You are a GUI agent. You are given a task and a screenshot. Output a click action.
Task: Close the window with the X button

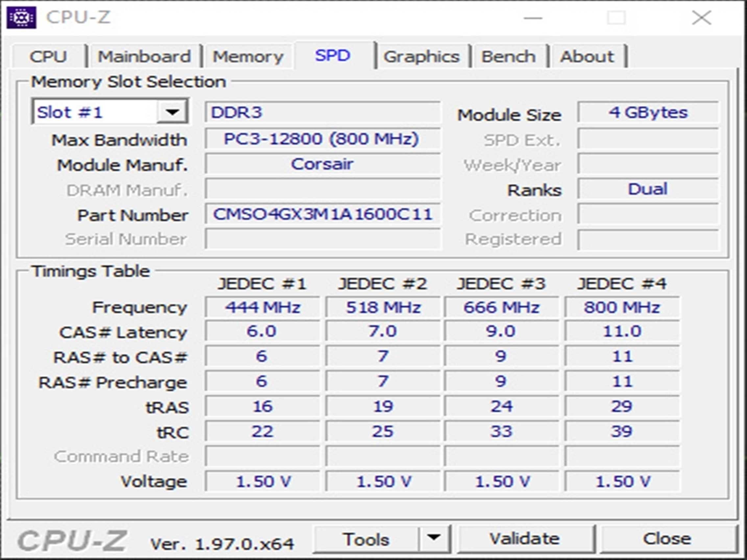point(702,17)
